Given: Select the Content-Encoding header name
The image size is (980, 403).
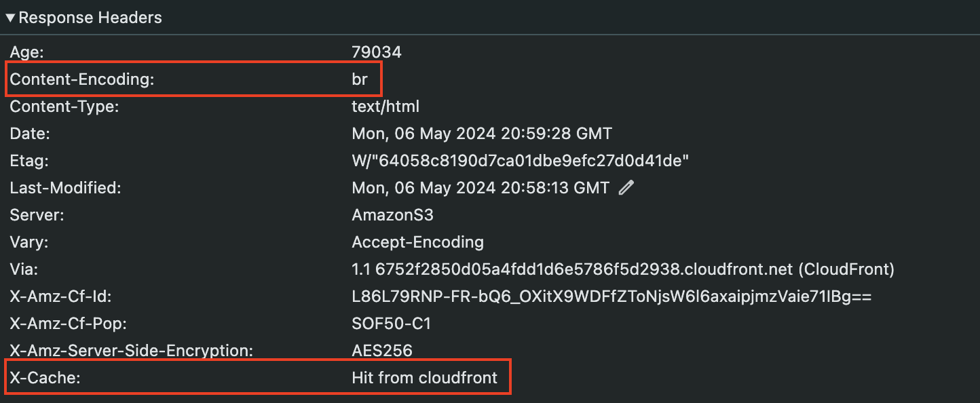Looking at the screenshot, I should coord(82,79).
